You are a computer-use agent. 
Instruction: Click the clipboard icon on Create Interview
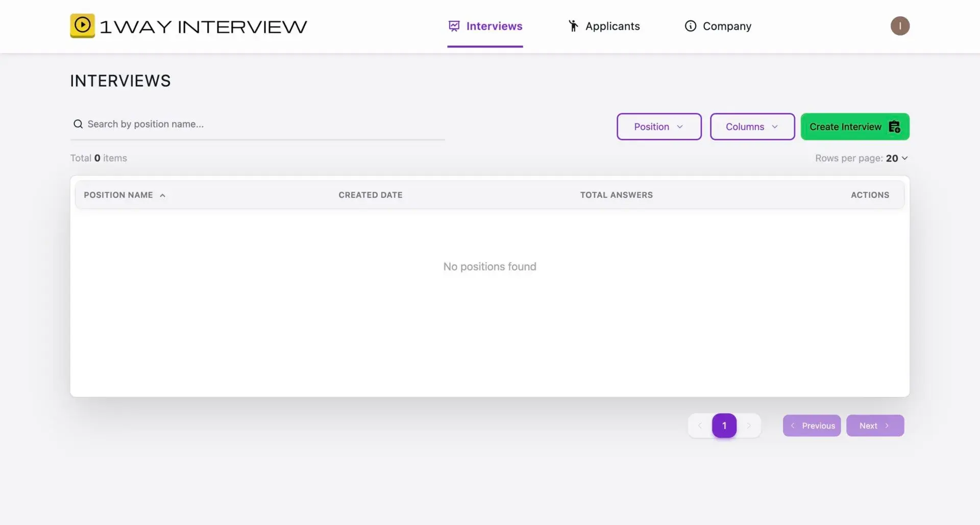tap(895, 127)
